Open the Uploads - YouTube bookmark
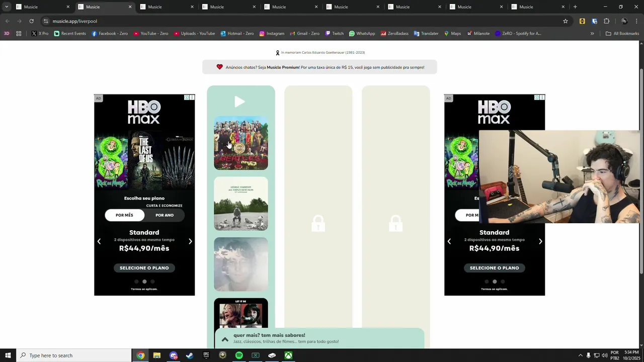The width and height of the screenshot is (644, 362). pos(194,34)
